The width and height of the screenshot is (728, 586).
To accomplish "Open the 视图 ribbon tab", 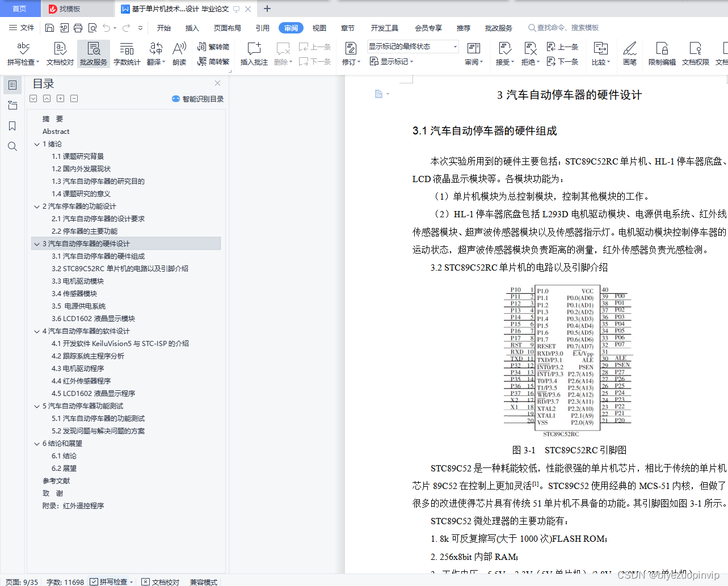I will click(x=319, y=28).
